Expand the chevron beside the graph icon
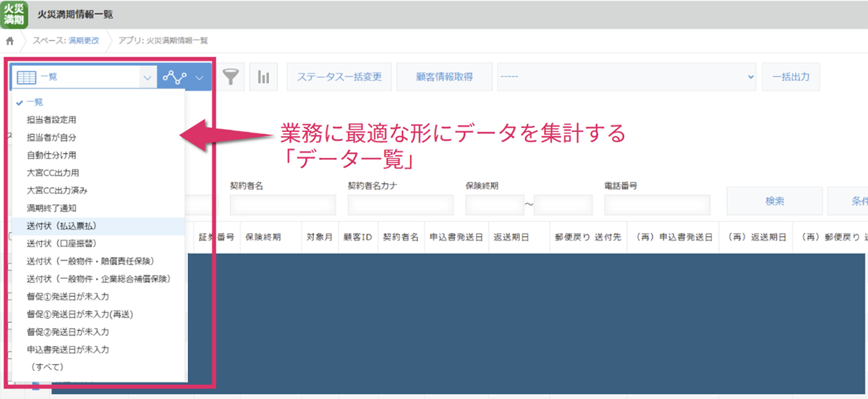The image size is (868, 399). 200,77
